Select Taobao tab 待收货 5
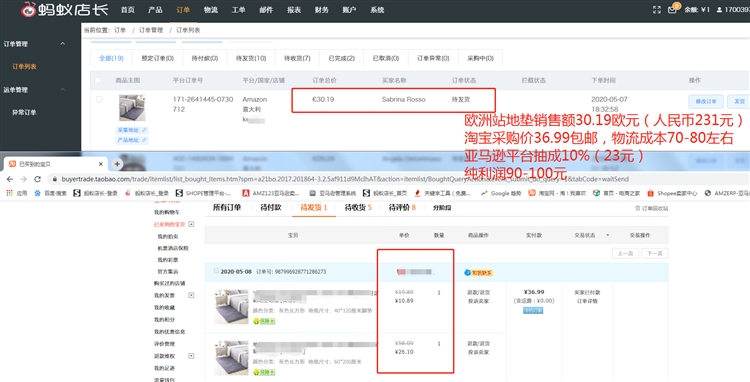Screen dimensions: 750x382 pos(358,207)
